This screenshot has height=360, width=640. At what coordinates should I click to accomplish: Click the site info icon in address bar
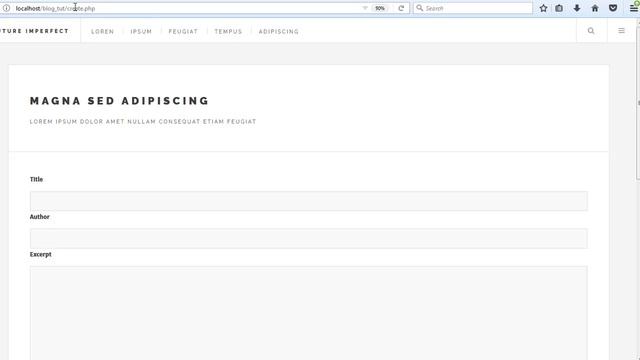pos(7,8)
